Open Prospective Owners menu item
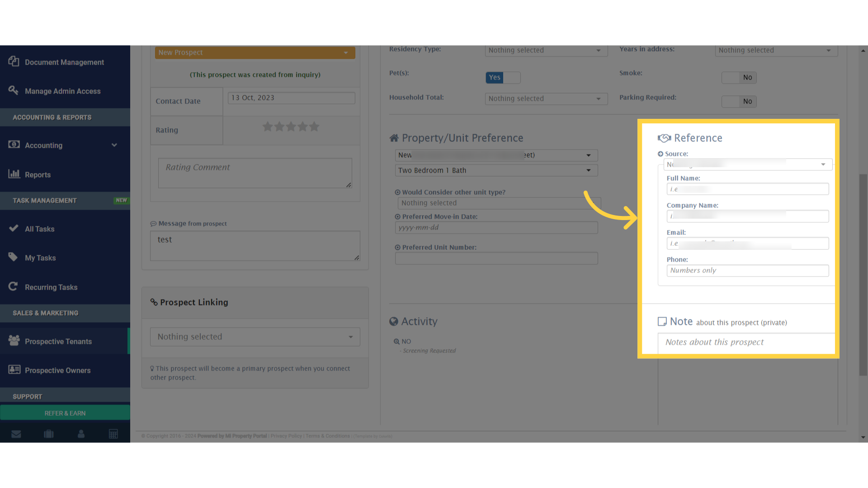 pos(65,370)
